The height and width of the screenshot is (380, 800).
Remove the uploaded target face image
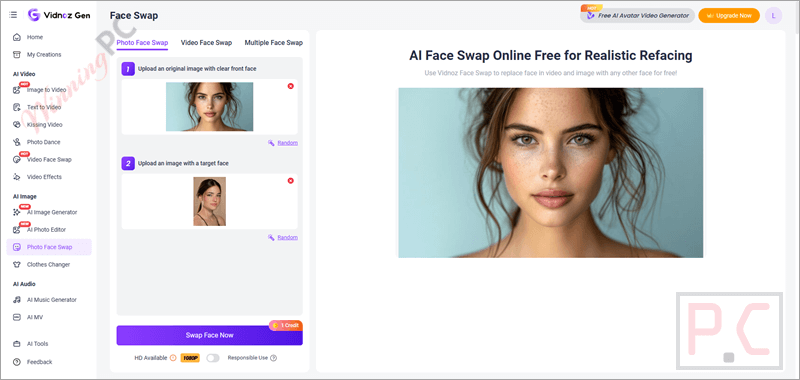point(291,181)
